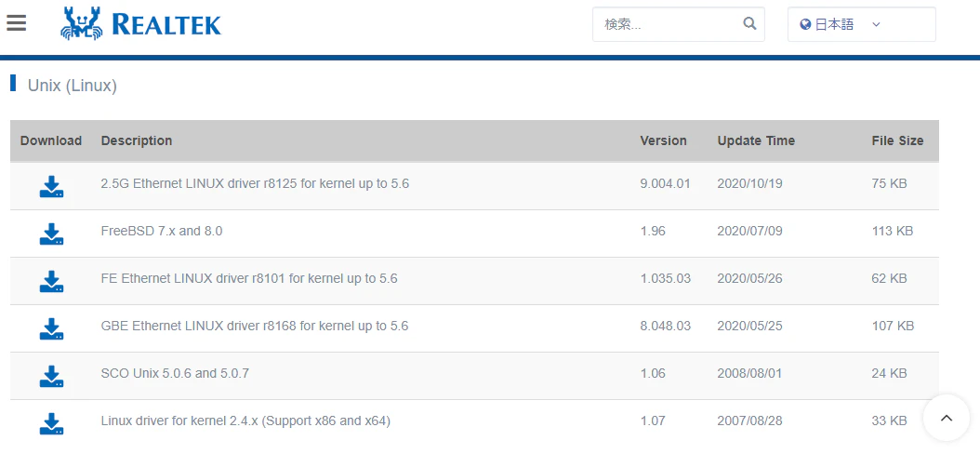Viewport: 980px width, 454px height.
Task: Download the FE Ethernet r8101 driver
Action: point(52,281)
